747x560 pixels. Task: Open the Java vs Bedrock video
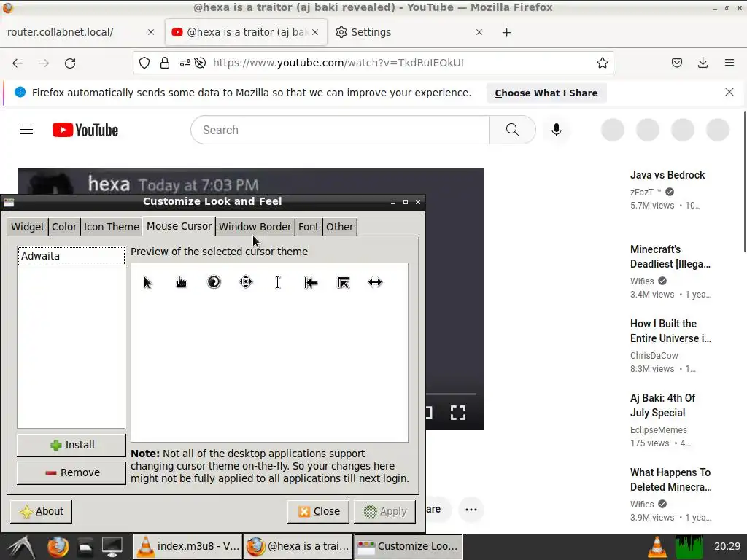(x=667, y=175)
